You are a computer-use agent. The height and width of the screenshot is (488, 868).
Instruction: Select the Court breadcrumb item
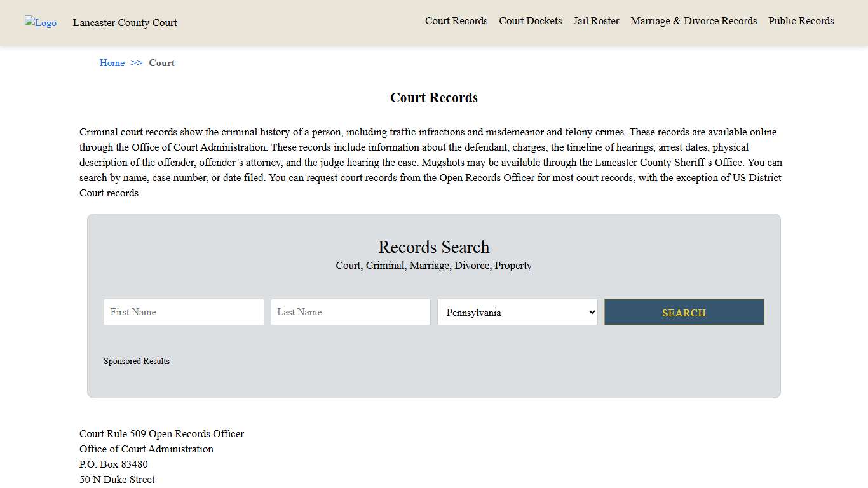coord(162,63)
